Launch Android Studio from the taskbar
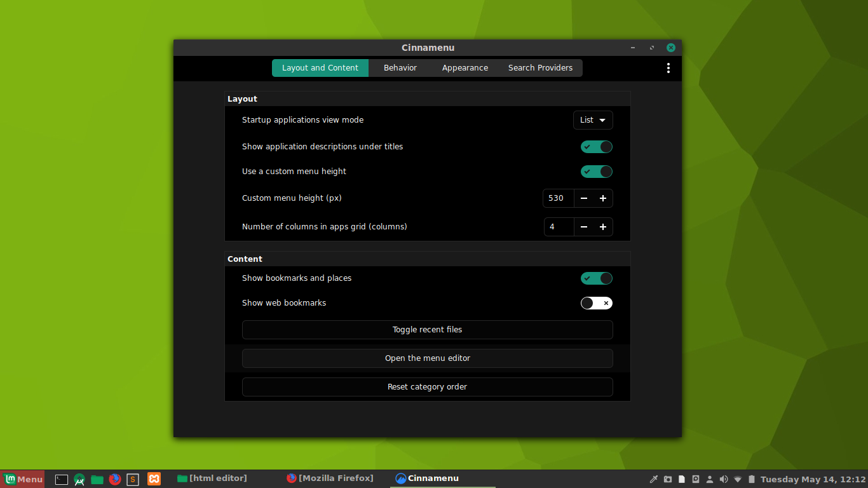 pos(79,479)
